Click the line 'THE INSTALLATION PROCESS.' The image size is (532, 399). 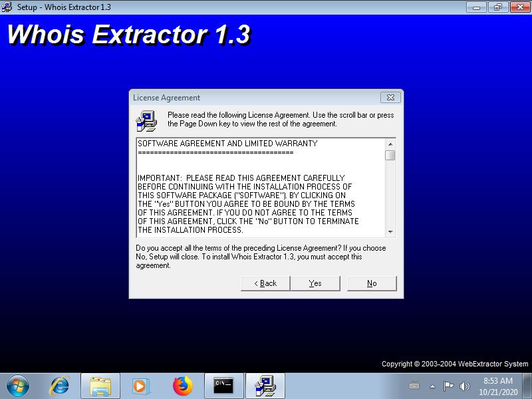[x=190, y=230]
